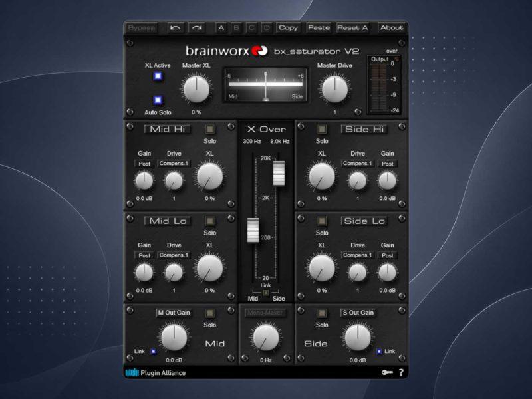Screen dimensions: 532x399
Task: Click the Side Hi Gain knob
Action: point(388,180)
